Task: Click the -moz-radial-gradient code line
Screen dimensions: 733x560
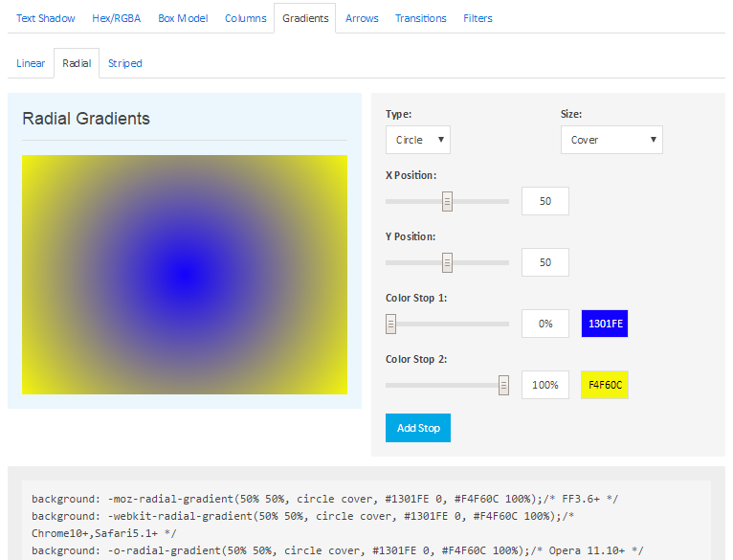Action: point(325,499)
